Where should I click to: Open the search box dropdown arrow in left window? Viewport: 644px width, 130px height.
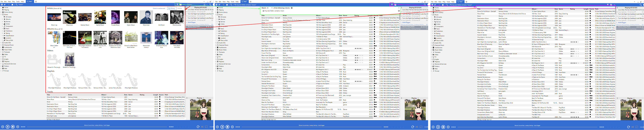tap(207, 4)
